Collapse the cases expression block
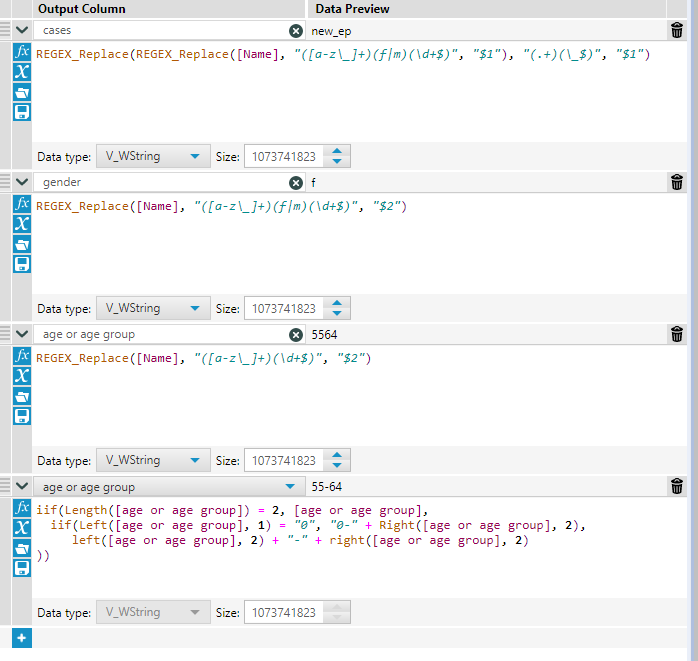Image resolution: width=698 pixels, height=661 pixels. (22, 31)
